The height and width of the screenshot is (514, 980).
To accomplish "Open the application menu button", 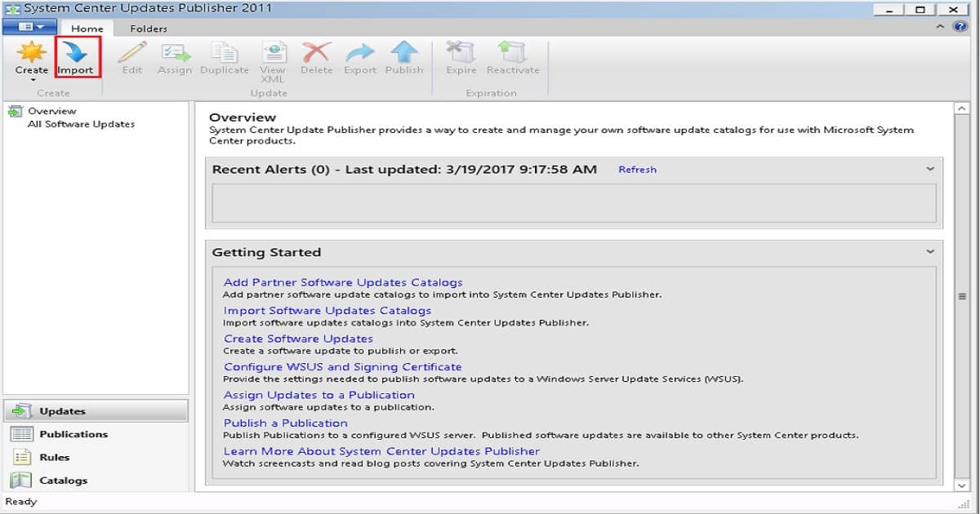I will (29, 28).
